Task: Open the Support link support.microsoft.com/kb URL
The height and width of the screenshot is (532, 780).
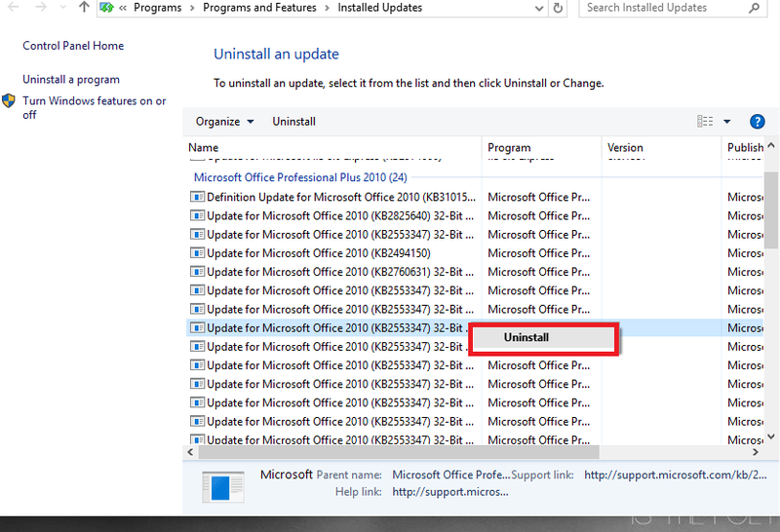Action: click(x=676, y=475)
